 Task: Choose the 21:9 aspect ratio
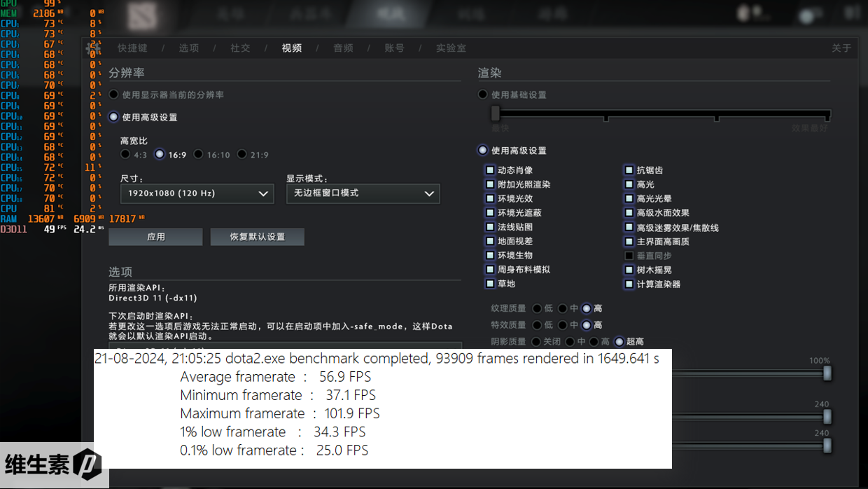(x=242, y=155)
